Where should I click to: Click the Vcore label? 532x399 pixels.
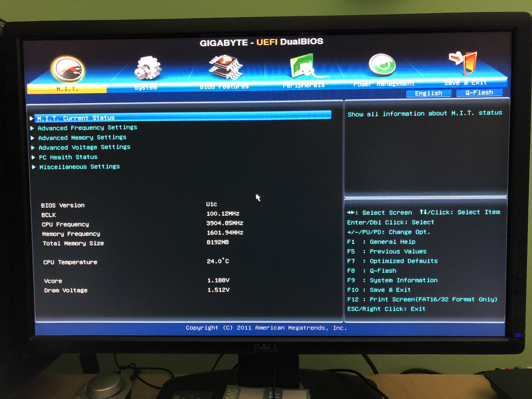53,281
